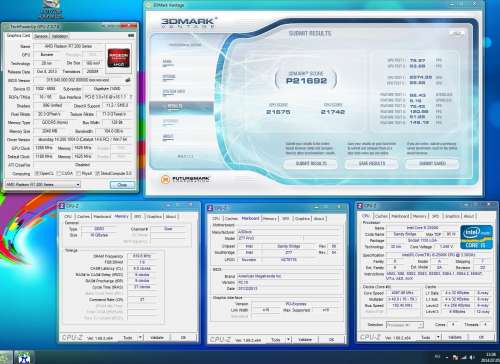Screen dimensions: 500x364
Task: Open the Windows Start button
Action: point(5,357)
